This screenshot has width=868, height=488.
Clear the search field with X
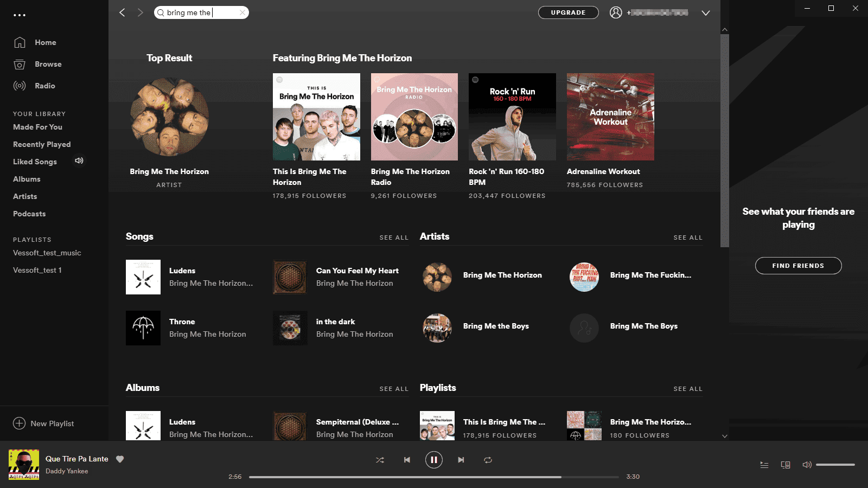point(242,12)
